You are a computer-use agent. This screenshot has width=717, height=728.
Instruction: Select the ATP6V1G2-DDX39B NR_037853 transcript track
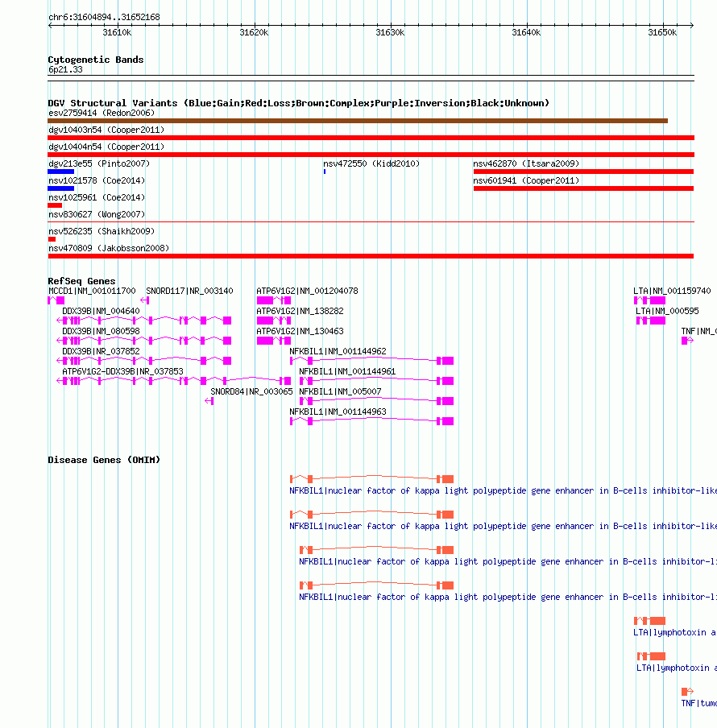click(x=174, y=381)
